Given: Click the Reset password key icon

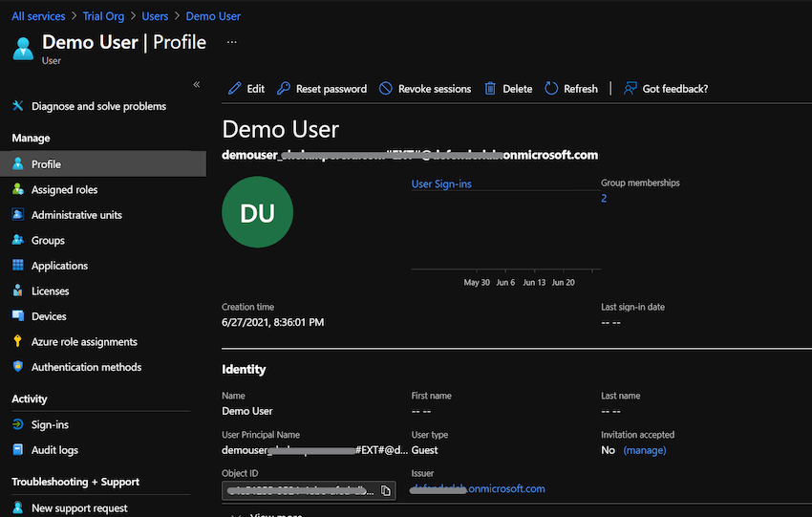Looking at the screenshot, I should coord(283,89).
